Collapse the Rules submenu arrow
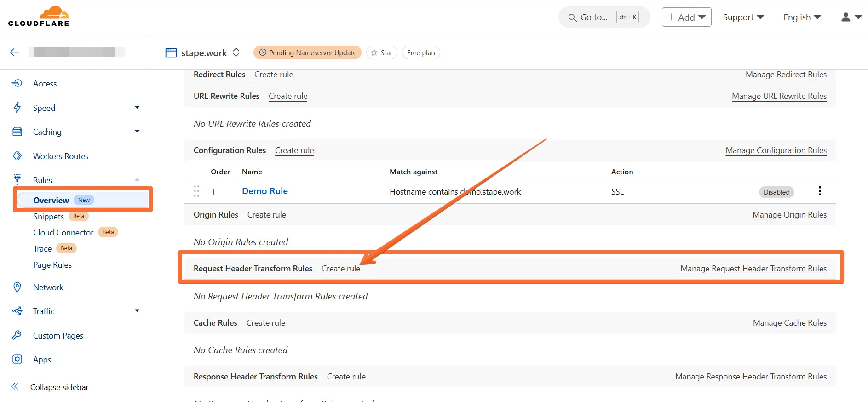This screenshot has height=402, width=868. (137, 179)
